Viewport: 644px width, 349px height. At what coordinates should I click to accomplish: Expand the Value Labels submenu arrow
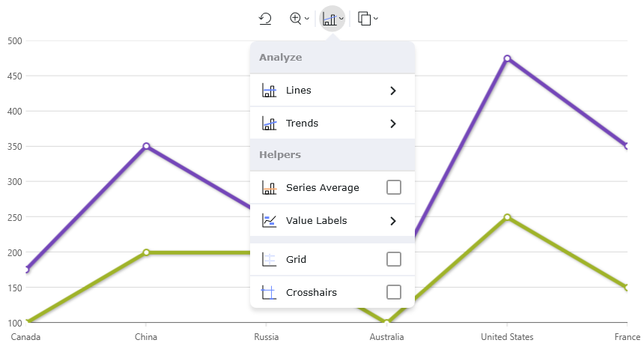point(393,221)
